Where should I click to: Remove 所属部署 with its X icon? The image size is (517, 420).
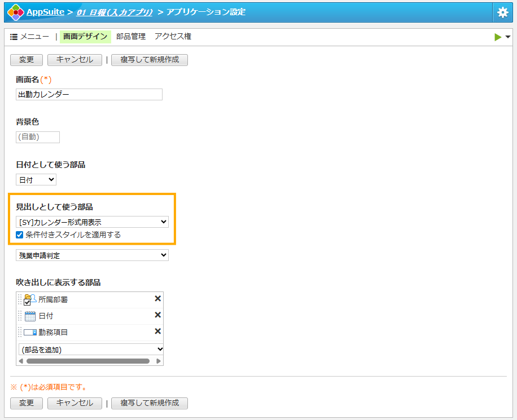coord(158,299)
